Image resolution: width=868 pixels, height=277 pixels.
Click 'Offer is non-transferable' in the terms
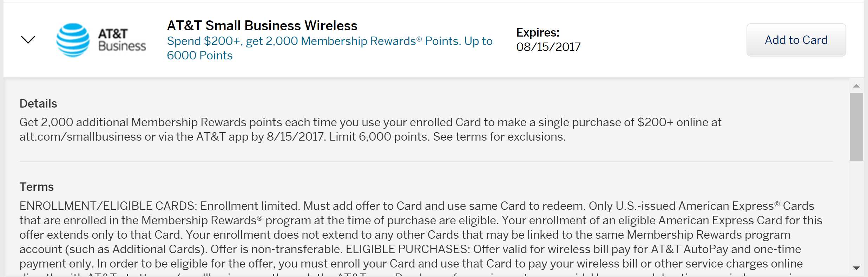(x=276, y=249)
